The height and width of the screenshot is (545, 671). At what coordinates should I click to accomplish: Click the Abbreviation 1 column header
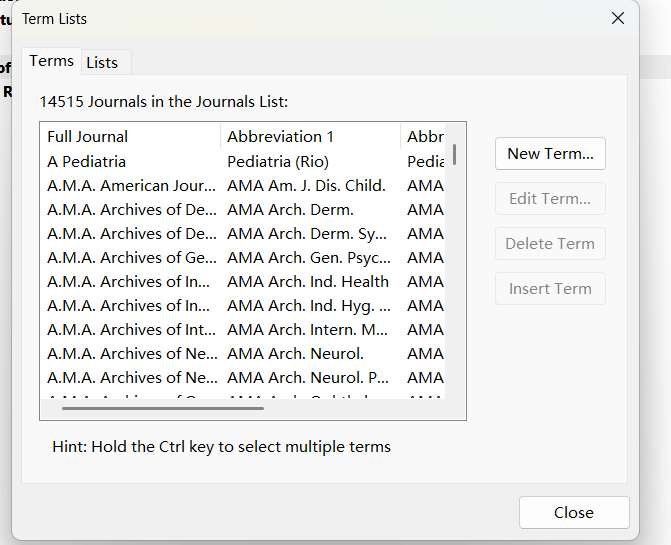(x=311, y=137)
